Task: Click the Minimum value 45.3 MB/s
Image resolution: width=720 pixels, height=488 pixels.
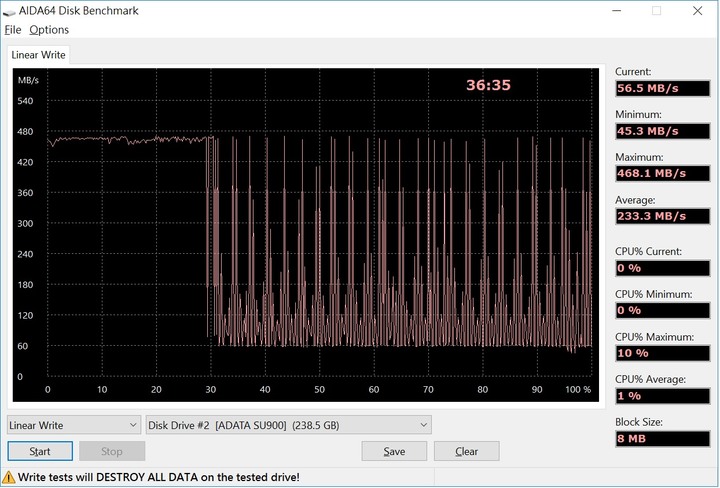Action: [663, 131]
